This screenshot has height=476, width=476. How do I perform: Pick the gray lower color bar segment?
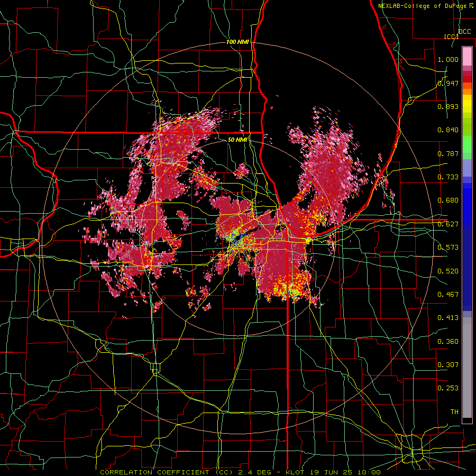(x=467, y=368)
